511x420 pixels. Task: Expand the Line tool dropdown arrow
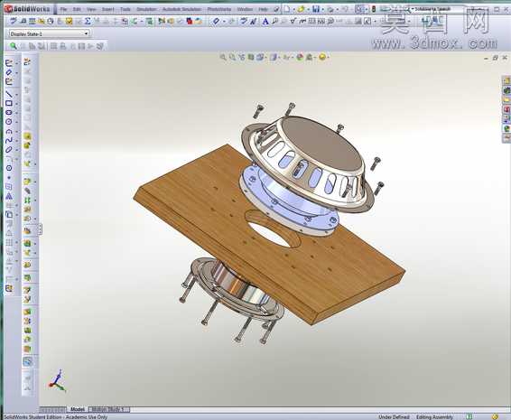16,95
